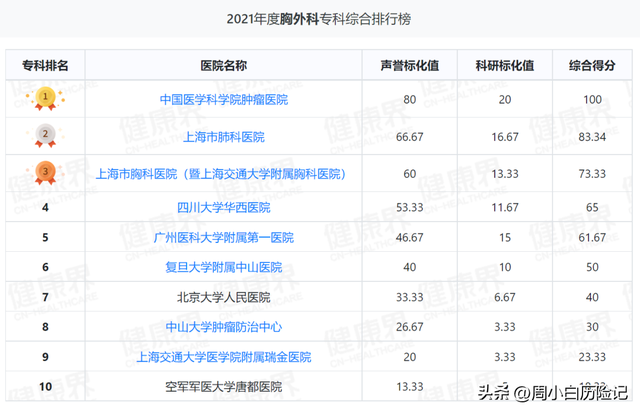
Task: Click research value 10 in row 6
Action: click(x=505, y=267)
